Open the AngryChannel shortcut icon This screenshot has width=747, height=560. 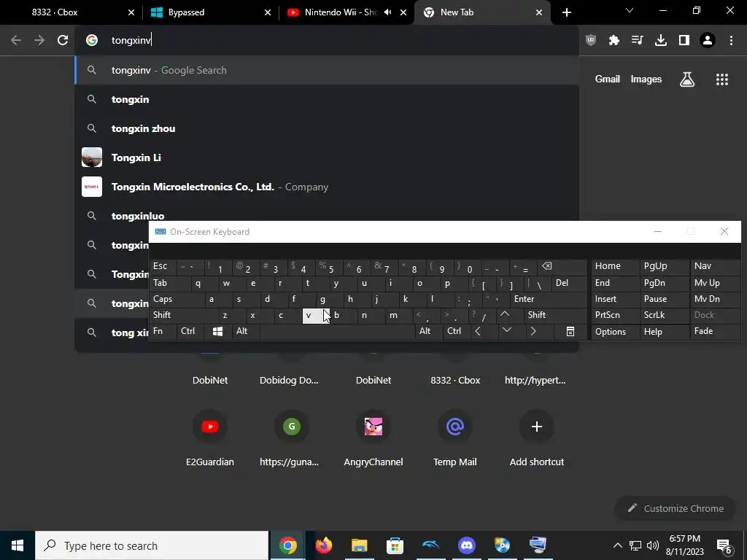tap(373, 426)
